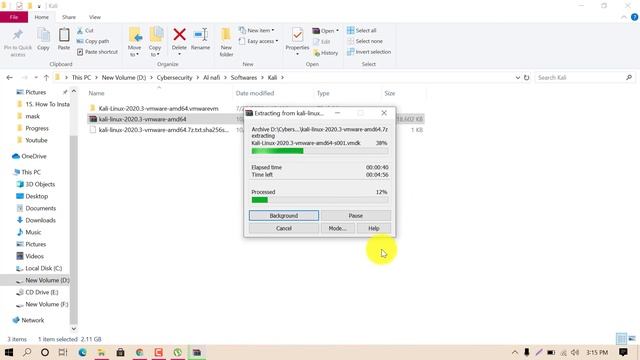Go up one folder level arrow
The width and height of the screenshot is (640, 360).
coord(46,78)
